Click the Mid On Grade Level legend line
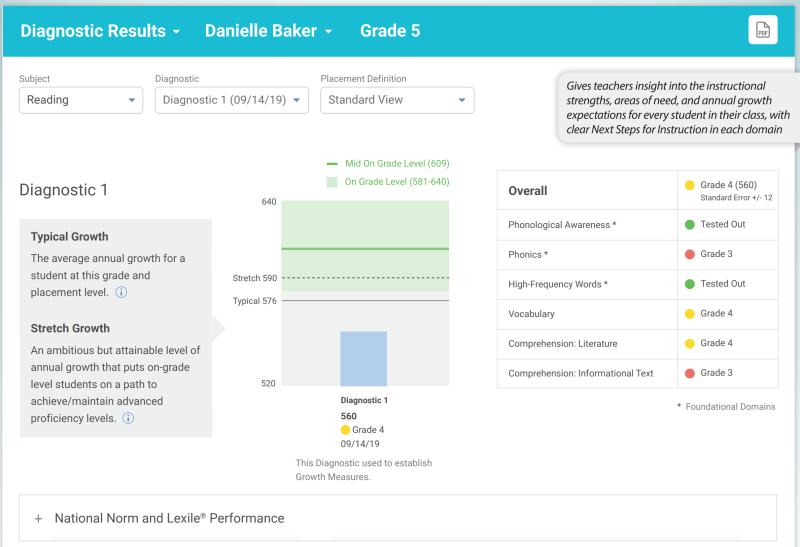This screenshot has height=547, width=800. click(x=332, y=163)
